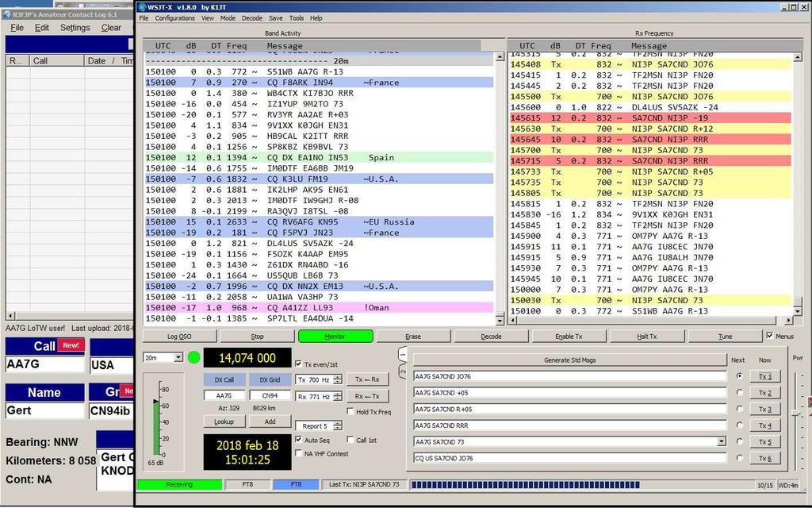Open the WSJT-X File menu
The width and height of the screenshot is (812, 508).
click(144, 17)
